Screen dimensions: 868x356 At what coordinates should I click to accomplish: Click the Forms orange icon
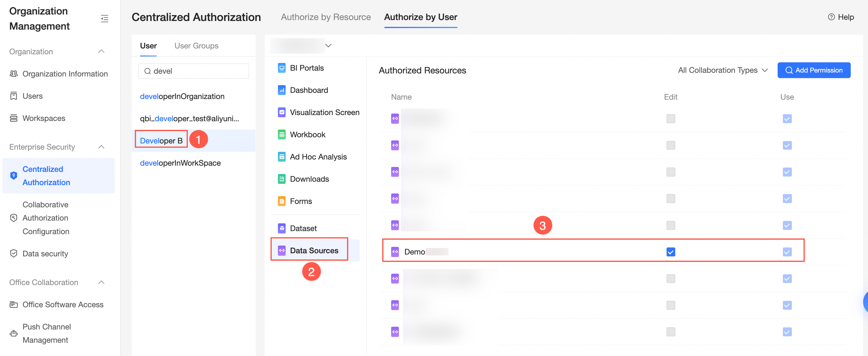(281, 201)
